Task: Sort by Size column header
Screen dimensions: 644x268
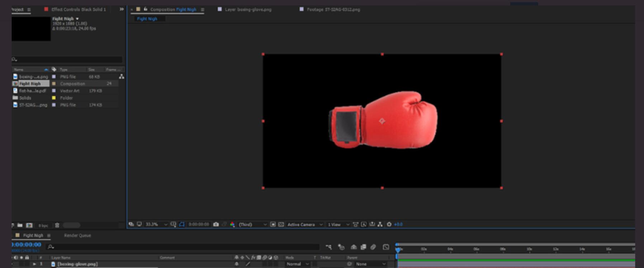Action: coord(91,70)
